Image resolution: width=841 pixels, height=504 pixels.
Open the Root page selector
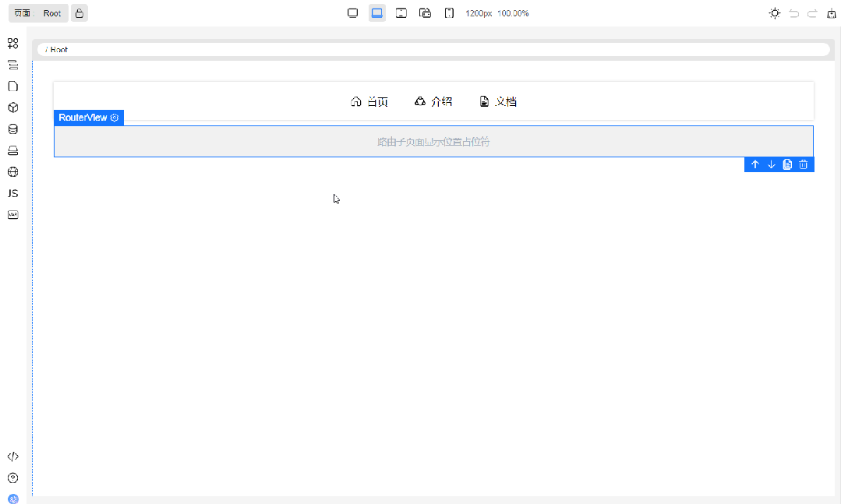tap(38, 13)
